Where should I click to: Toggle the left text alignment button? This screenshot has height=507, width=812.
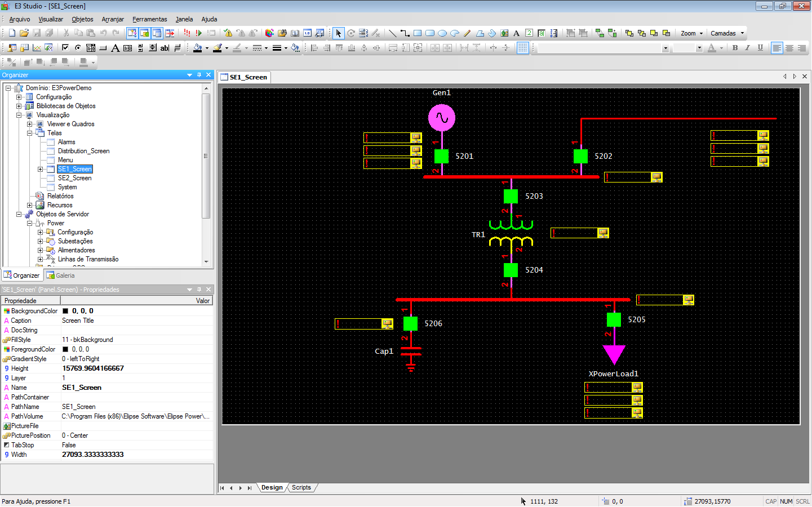[x=776, y=48]
